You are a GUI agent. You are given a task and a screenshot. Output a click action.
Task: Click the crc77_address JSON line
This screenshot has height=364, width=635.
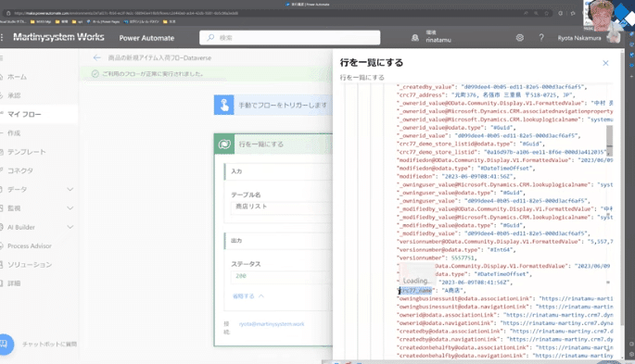486,95
